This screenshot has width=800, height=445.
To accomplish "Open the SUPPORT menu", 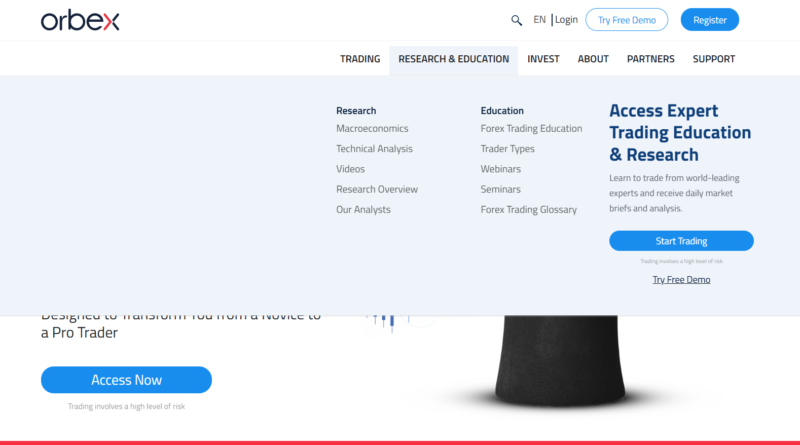I will pos(714,59).
